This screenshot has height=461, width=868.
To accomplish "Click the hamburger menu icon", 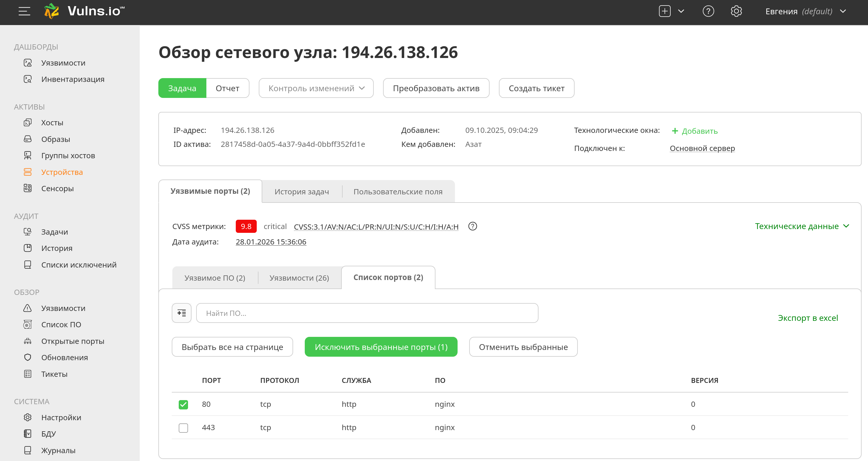I will [24, 11].
